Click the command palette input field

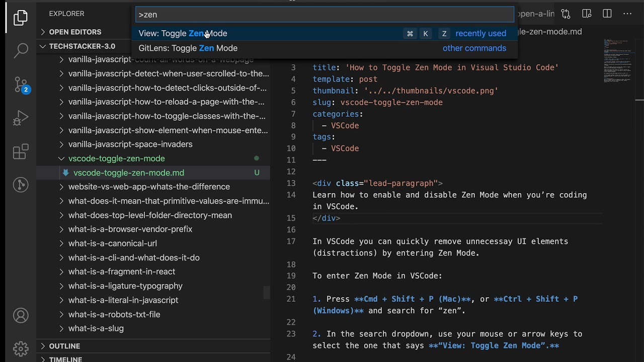(x=325, y=15)
